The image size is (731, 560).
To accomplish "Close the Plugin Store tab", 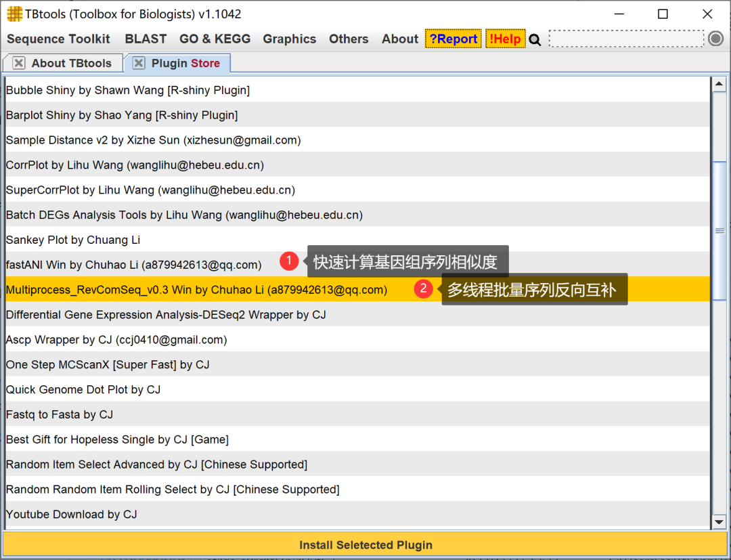I will tap(139, 63).
